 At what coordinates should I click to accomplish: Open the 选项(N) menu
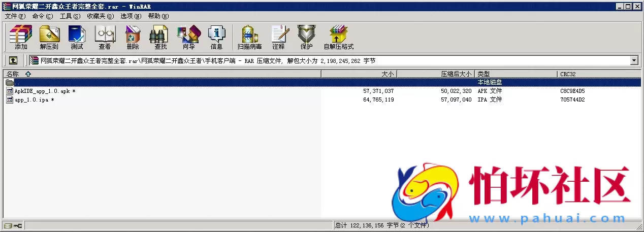coord(131,16)
